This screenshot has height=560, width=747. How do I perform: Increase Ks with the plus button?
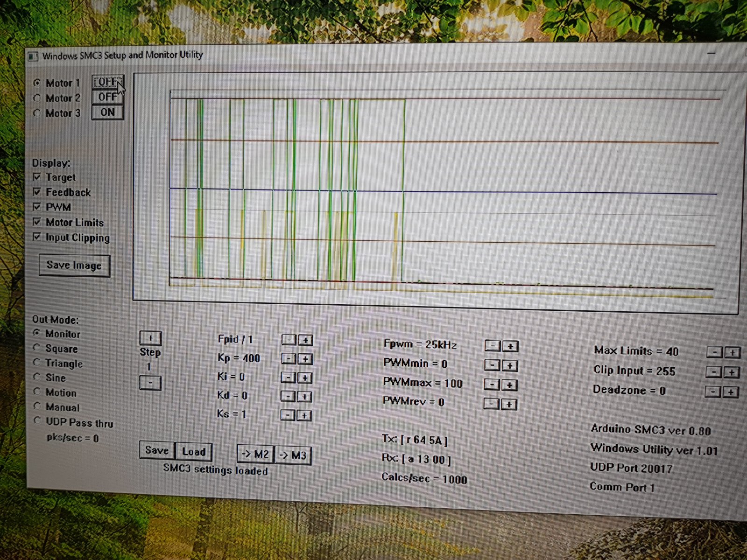[x=303, y=415]
